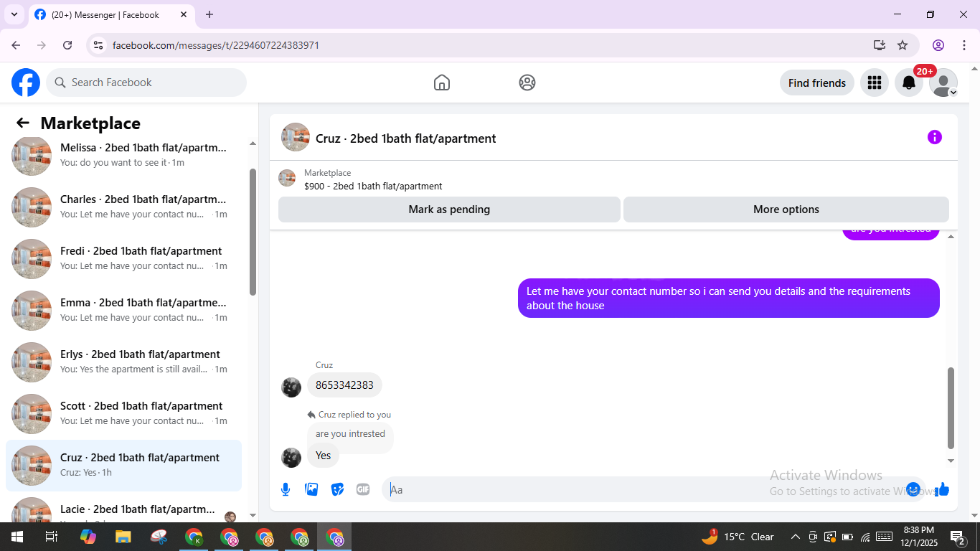Open the Facebook logo home link

coord(26,83)
